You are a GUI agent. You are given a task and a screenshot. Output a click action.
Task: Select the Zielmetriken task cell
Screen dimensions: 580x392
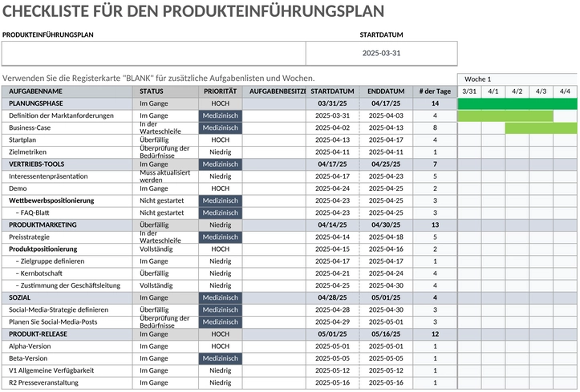point(67,152)
